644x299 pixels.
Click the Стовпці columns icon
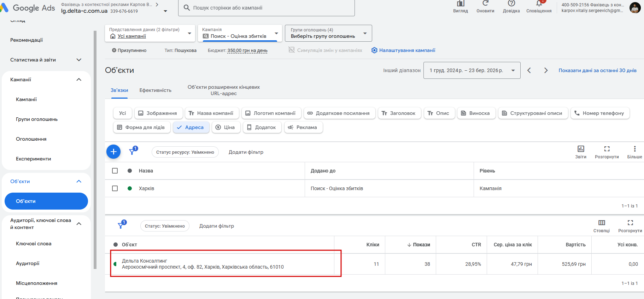click(x=602, y=223)
